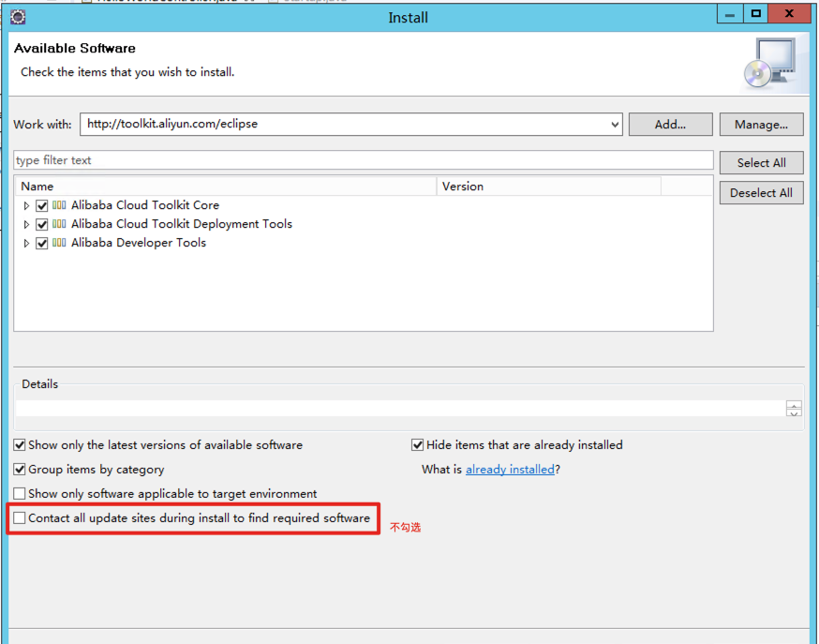Screen dimensions: 819x644
Task: Open the Manage... sites button
Action: (x=761, y=125)
